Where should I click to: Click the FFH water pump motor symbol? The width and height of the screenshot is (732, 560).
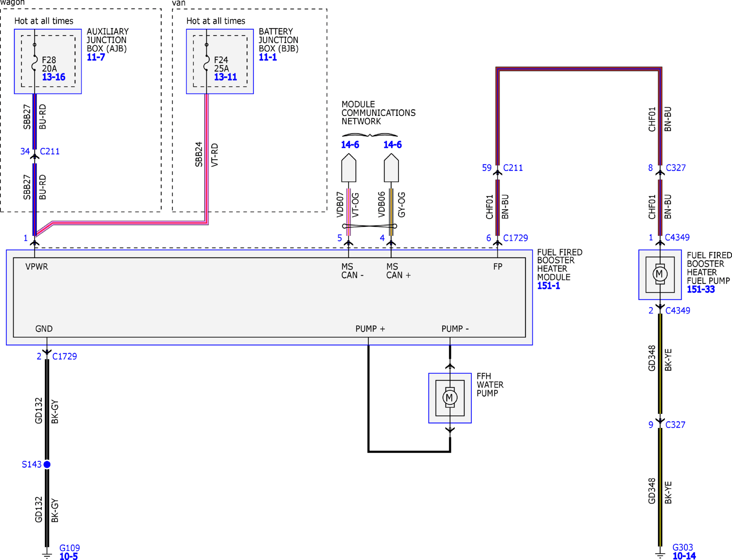click(450, 398)
